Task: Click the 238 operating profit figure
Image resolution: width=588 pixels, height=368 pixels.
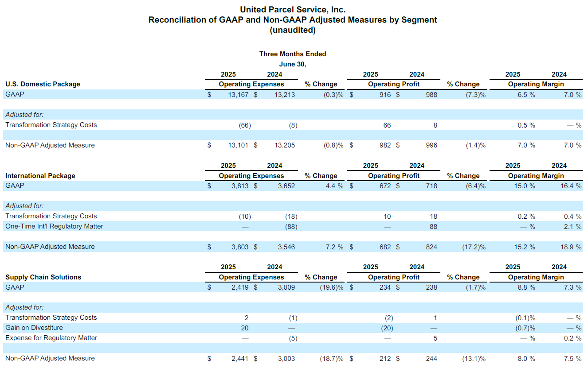Action: (431, 287)
